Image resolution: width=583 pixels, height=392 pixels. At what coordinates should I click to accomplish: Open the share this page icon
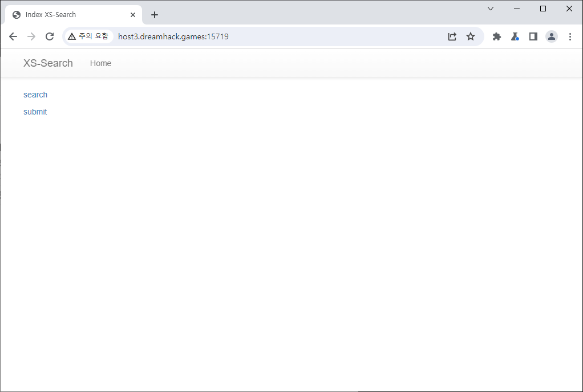452,36
